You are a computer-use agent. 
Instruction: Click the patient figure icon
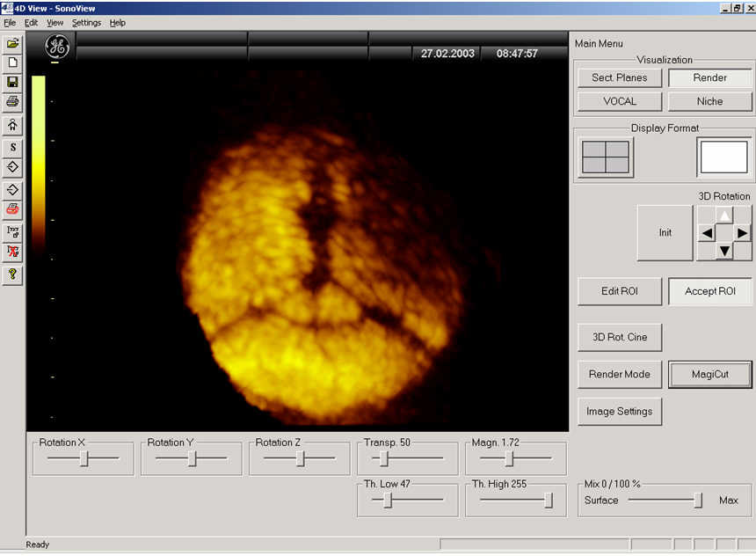(x=12, y=125)
